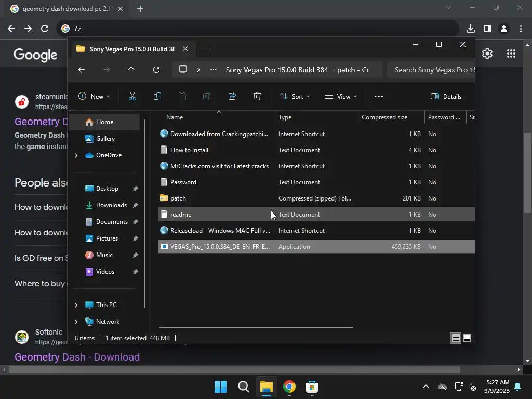This screenshot has height=399, width=532.
Task: Unpin Downloads from quick access
Action: (136, 205)
